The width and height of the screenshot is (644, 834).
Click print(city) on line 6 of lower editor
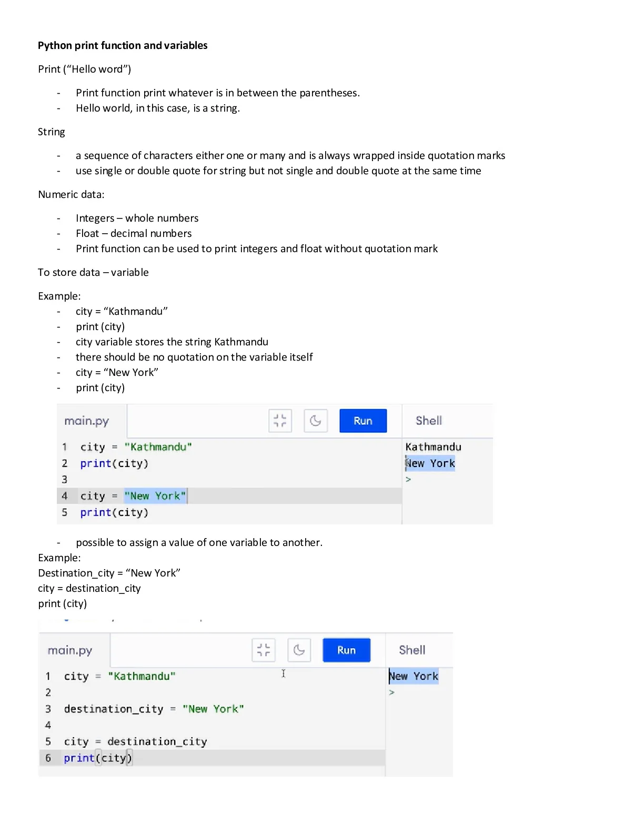98,758
